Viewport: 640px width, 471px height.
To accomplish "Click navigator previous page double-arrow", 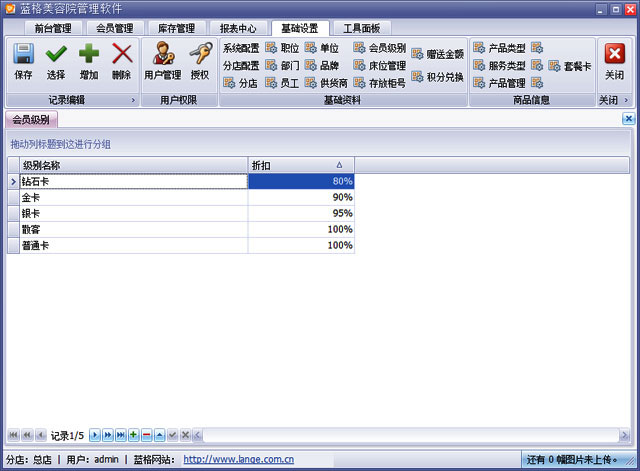I will 27,435.
